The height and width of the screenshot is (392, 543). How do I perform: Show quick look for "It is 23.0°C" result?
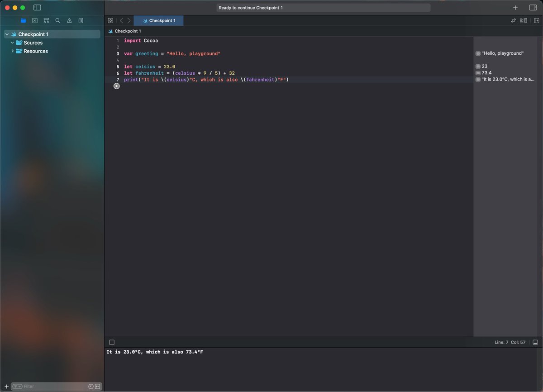tap(478, 79)
